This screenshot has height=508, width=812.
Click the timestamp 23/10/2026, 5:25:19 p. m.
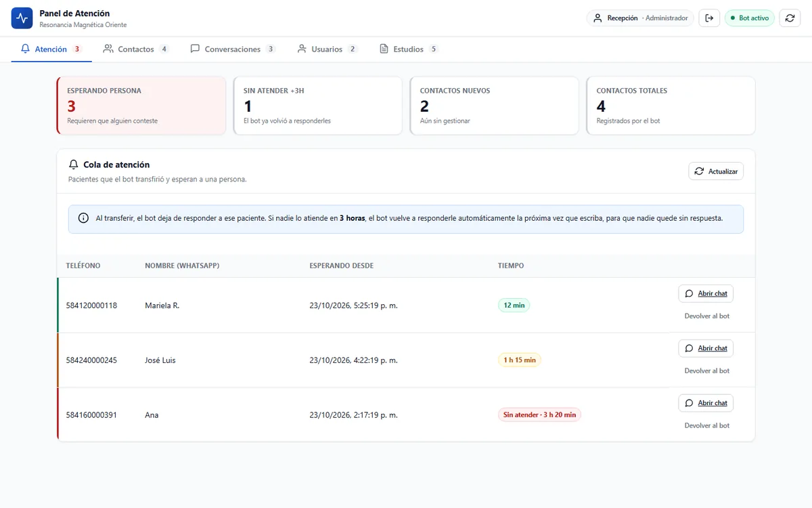point(353,305)
